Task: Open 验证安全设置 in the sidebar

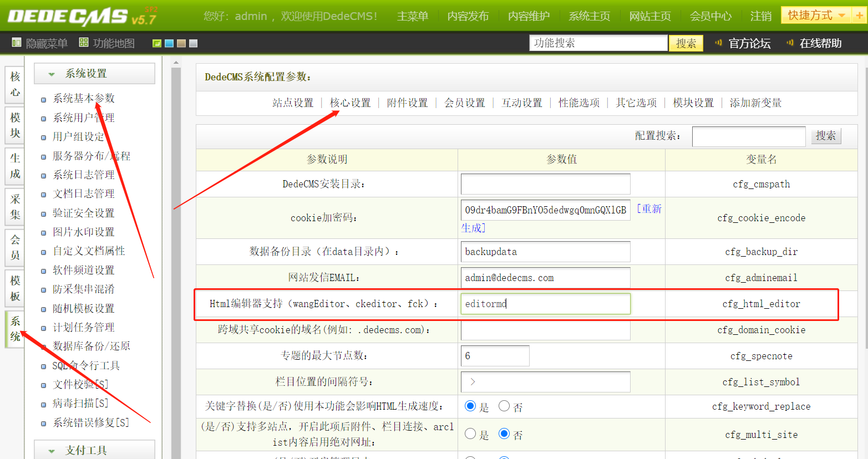Action: pyautogui.click(x=84, y=213)
